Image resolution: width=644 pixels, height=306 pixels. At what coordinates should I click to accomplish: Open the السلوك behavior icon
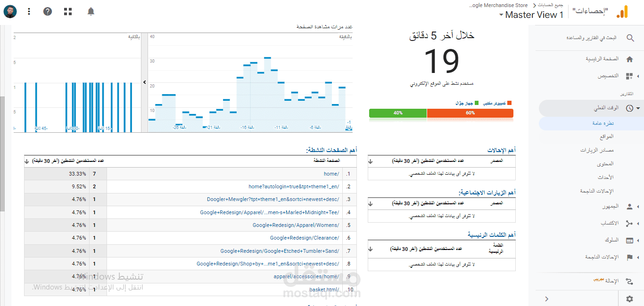click(629, 241)
